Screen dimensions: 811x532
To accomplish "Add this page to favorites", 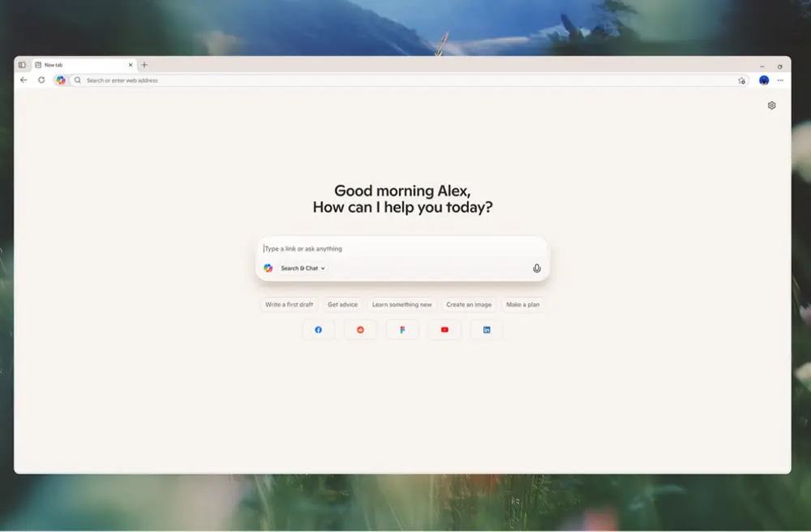I will (740, 80).
